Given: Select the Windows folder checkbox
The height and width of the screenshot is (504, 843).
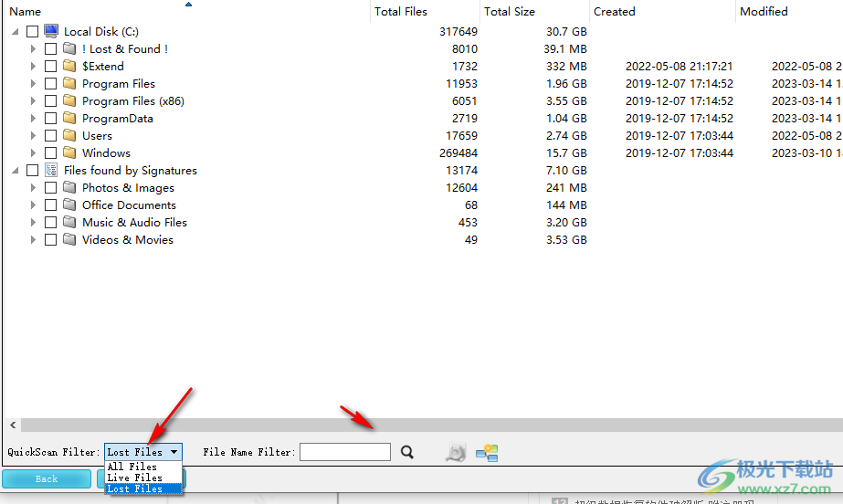Looking at the screenshot, I should pyautogui.click(x=50, y=153).
